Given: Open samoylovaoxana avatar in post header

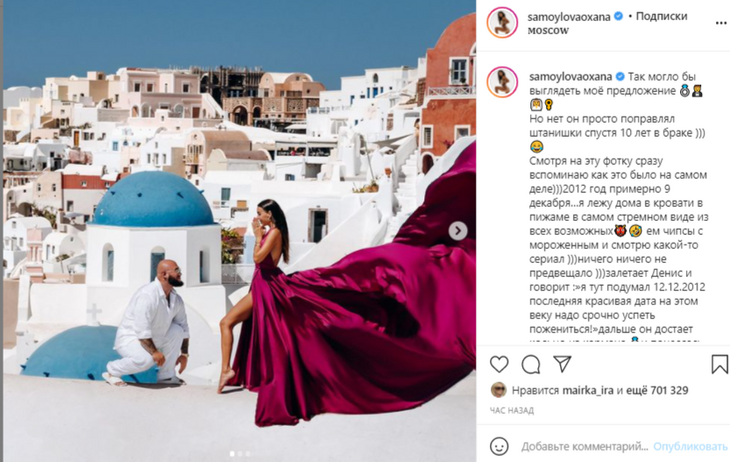Looking at the screenshot, I should click(502, 23).
